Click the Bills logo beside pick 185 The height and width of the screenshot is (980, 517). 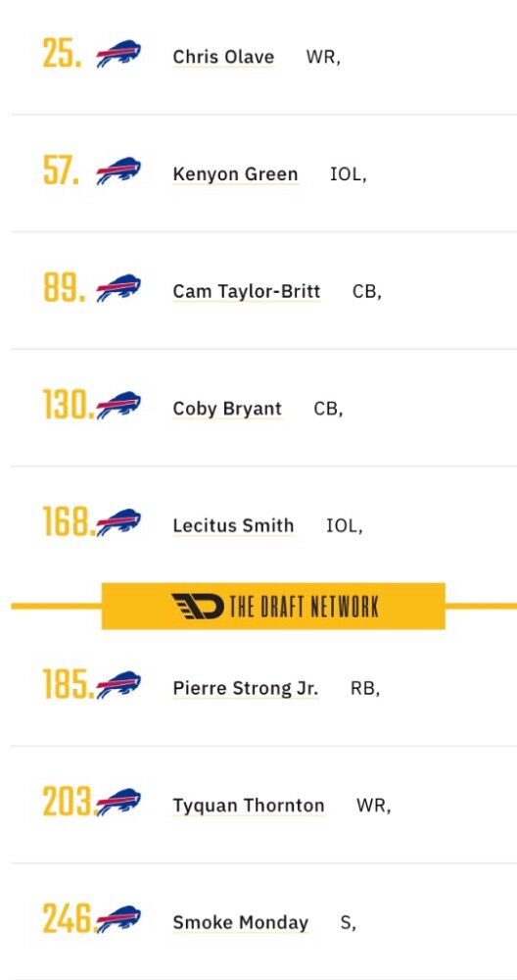pyautogui.click(x=118, y=685)
